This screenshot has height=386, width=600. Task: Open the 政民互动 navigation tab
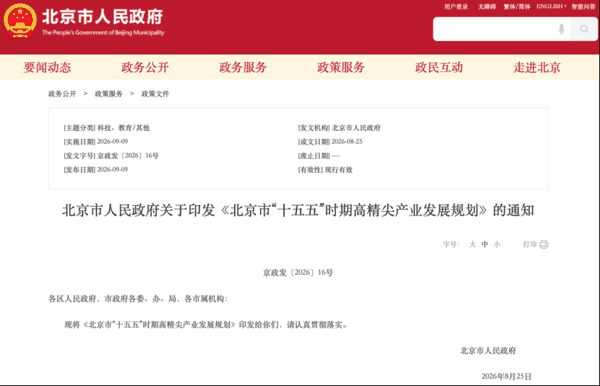439,67
